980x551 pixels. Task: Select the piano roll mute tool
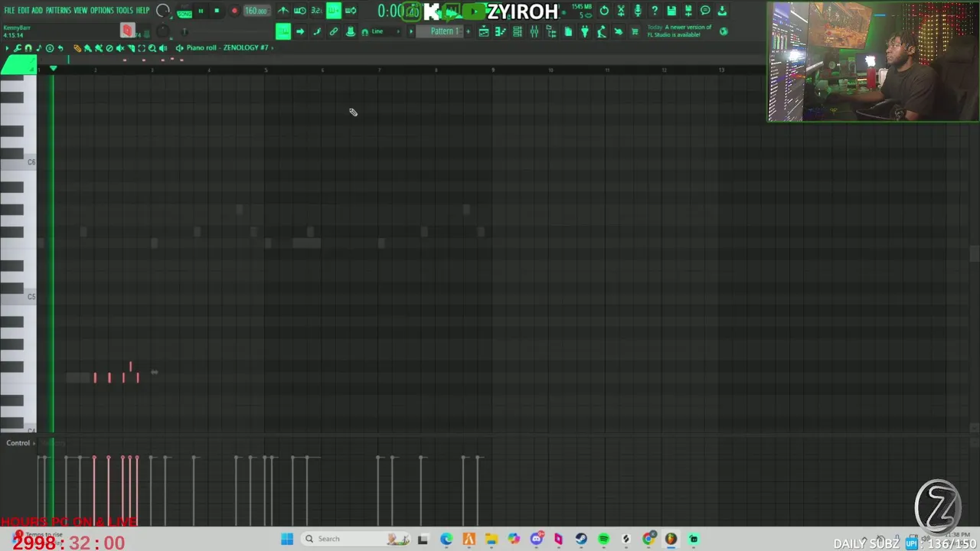tap(119, 47)
